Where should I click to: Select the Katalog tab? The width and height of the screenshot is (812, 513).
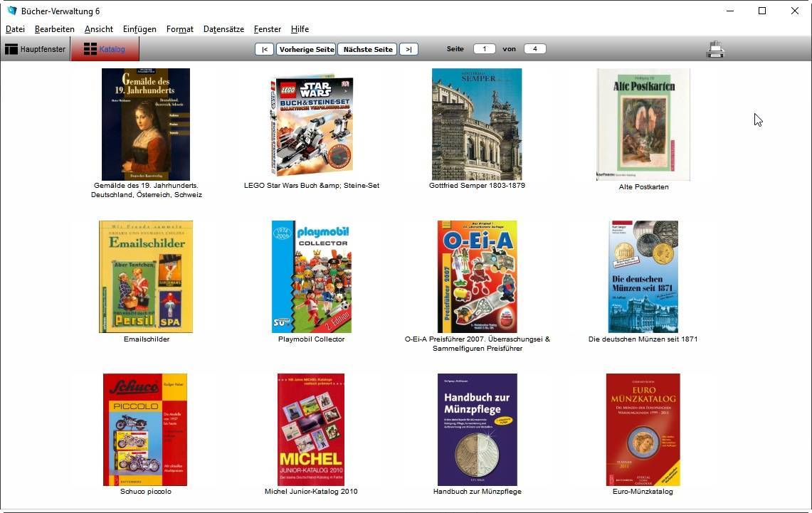(104, 49)
